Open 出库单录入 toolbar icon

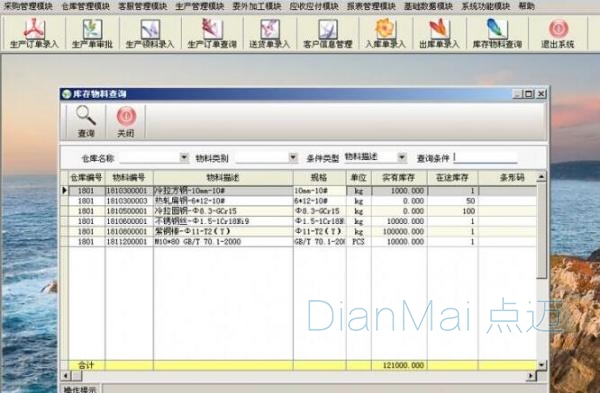click(439, 33)
